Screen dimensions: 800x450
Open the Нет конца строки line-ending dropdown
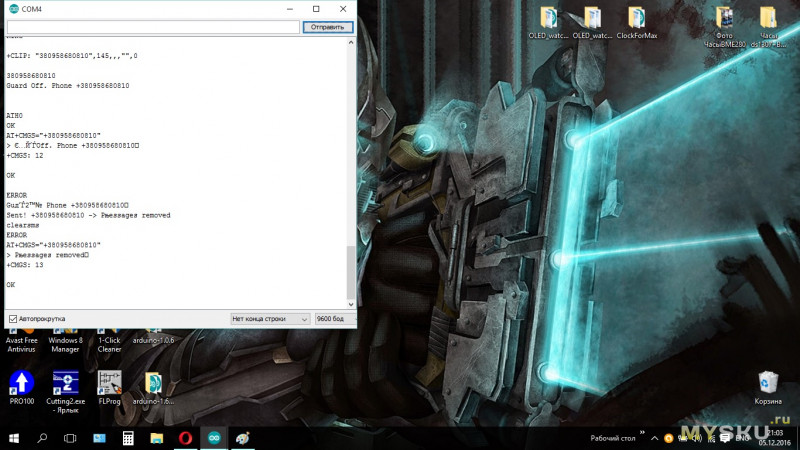pos(270,319)
